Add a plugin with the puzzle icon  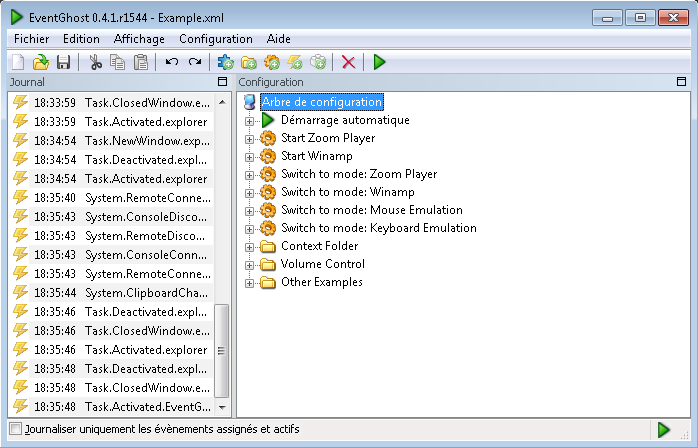pos(225,62)
